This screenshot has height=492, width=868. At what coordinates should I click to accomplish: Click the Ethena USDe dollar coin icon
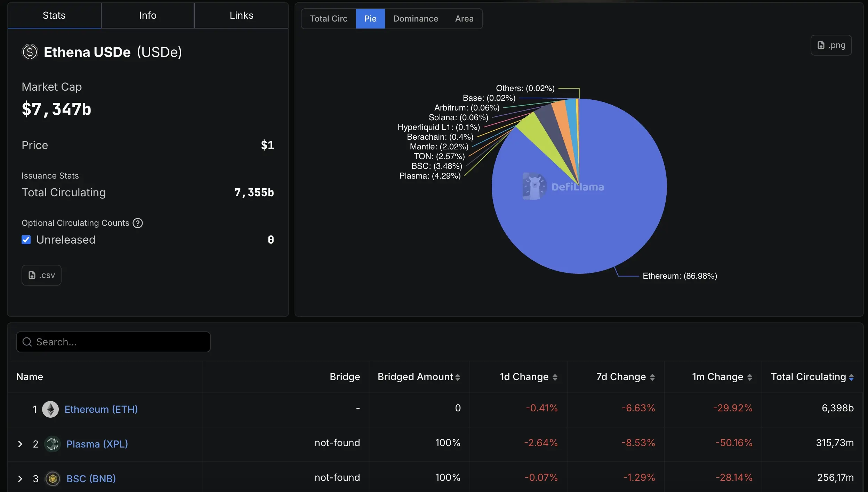[30, 52]
